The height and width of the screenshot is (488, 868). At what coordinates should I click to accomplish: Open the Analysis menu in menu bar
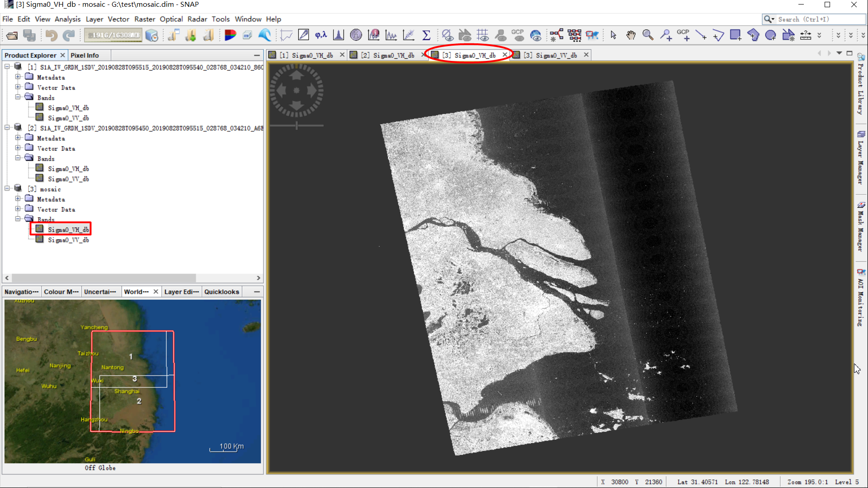[x=67, y=19]
